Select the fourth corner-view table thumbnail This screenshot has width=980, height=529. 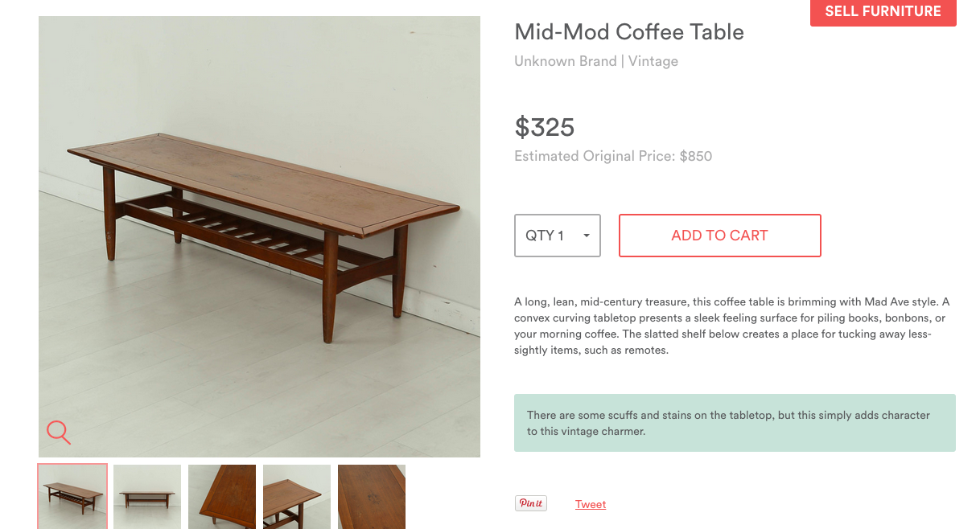[x=297, y=496]
